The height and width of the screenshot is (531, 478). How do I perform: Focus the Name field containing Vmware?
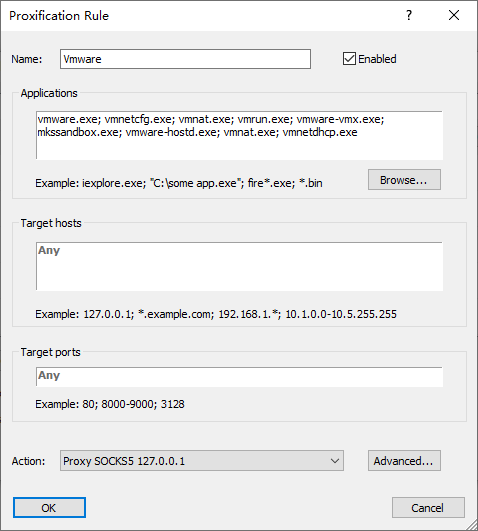point(185,59)
